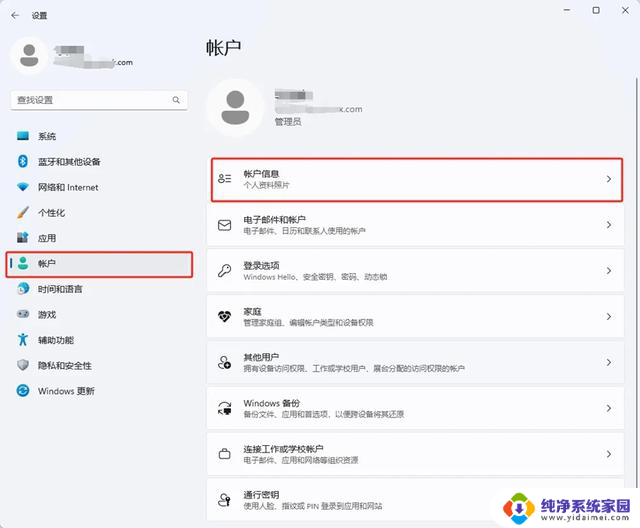640x528 pixels.
Task: Maximize the Settings window
Action: coord(596,10)
